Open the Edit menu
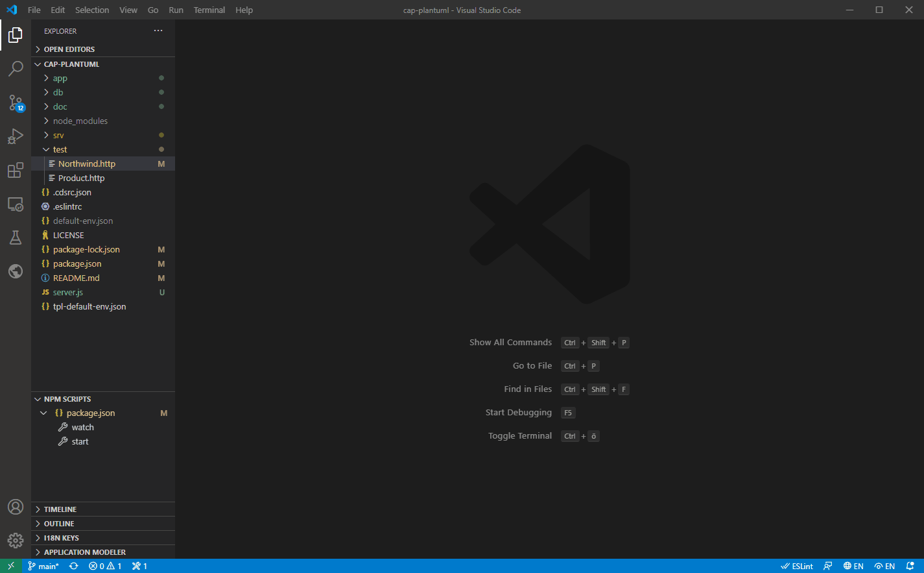 click(x=58, y=10)
